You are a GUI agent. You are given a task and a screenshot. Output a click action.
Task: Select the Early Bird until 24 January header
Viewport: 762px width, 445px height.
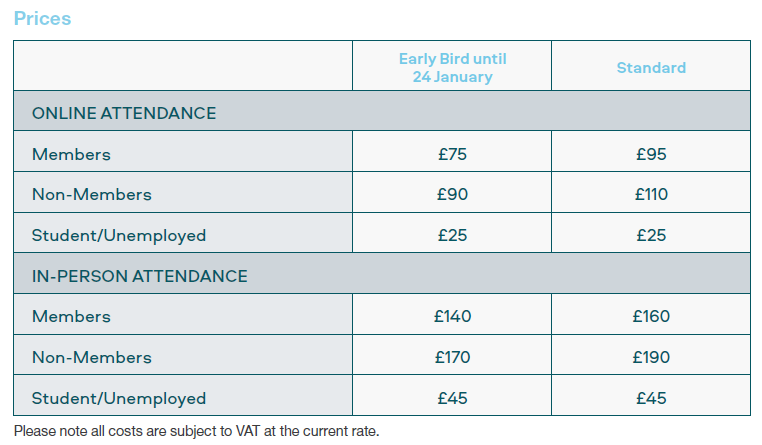coord(452,68)
